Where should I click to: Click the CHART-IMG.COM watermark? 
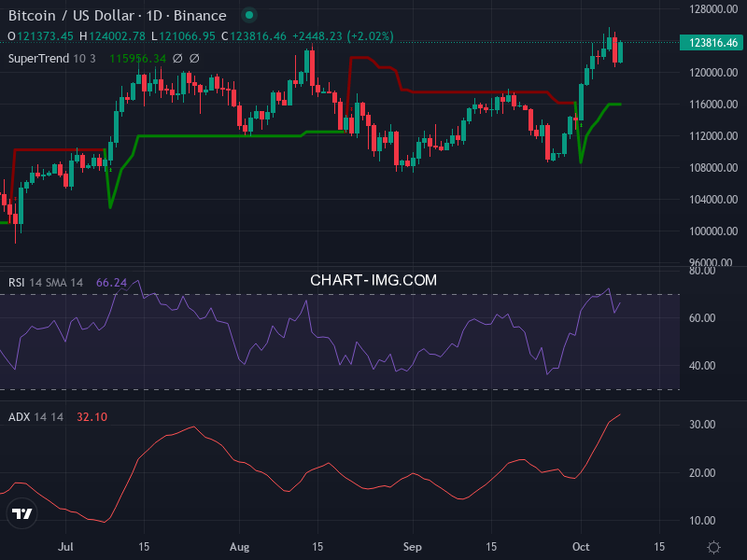373,280
